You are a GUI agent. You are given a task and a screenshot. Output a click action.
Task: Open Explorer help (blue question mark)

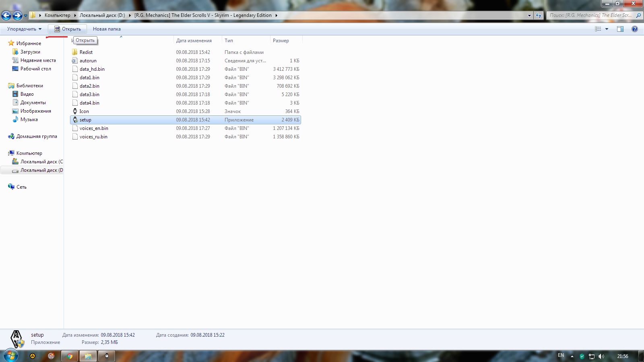point(635,29)
